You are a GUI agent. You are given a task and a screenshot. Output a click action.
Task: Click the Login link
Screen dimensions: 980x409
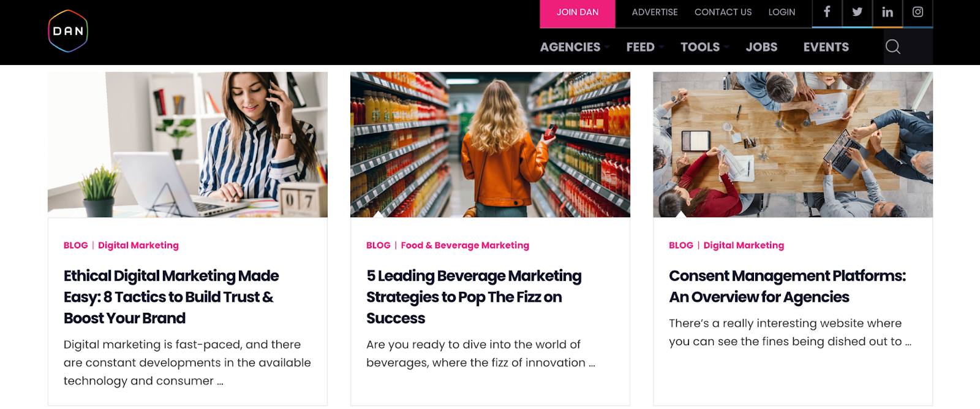[x=782, y=12]
